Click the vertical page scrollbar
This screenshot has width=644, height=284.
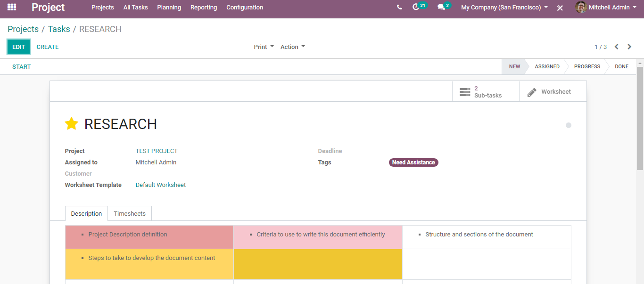640,118
